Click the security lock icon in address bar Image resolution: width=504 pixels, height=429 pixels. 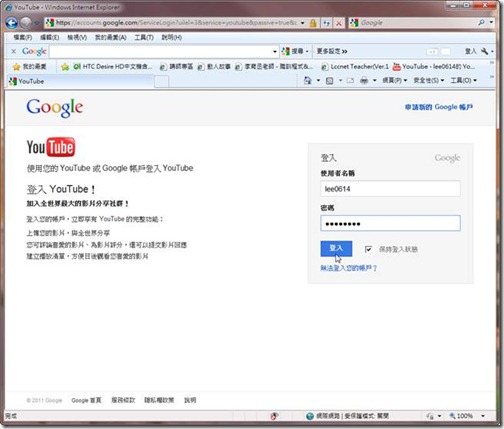click(x=313, y=23)
